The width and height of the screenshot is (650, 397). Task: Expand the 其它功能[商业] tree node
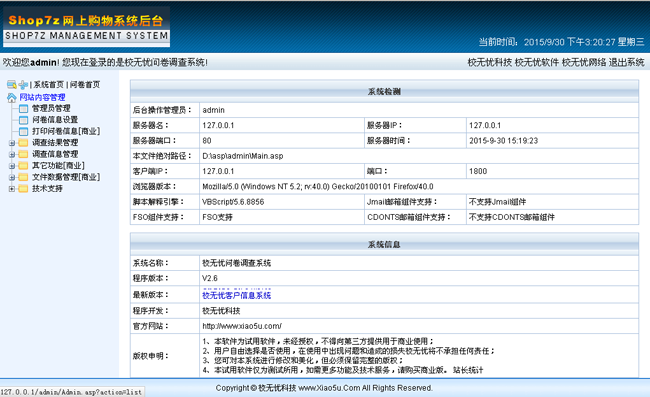click(12, 166)
